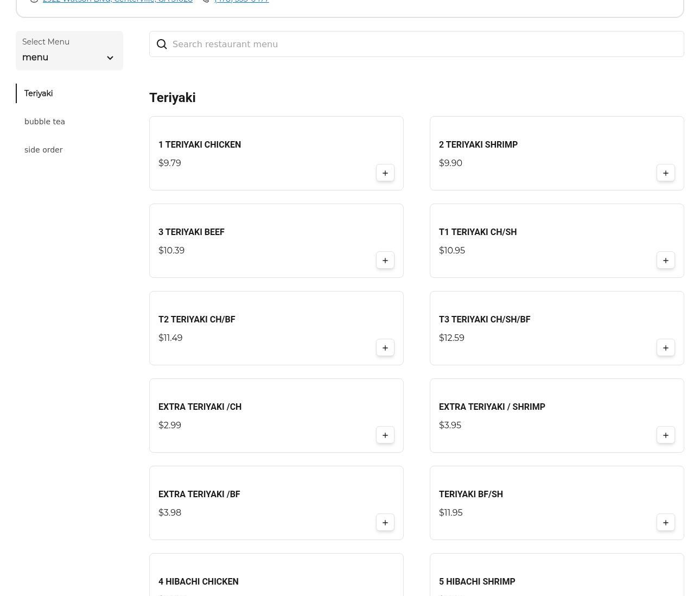The image size is (700, 596).
Task: Add 1 Teriyaki Chicken to the order
Action: [x=385, y=173]
